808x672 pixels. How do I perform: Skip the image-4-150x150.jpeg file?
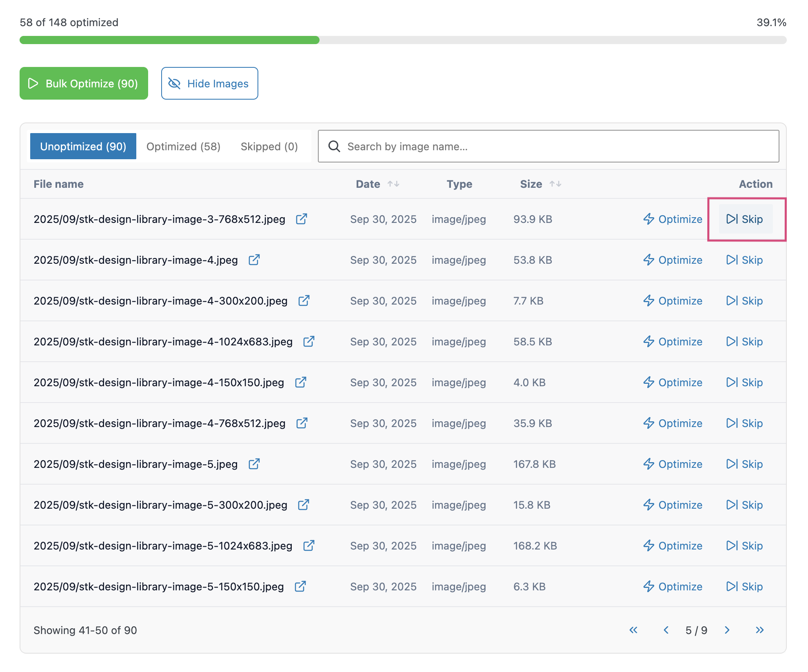(745, 383)
